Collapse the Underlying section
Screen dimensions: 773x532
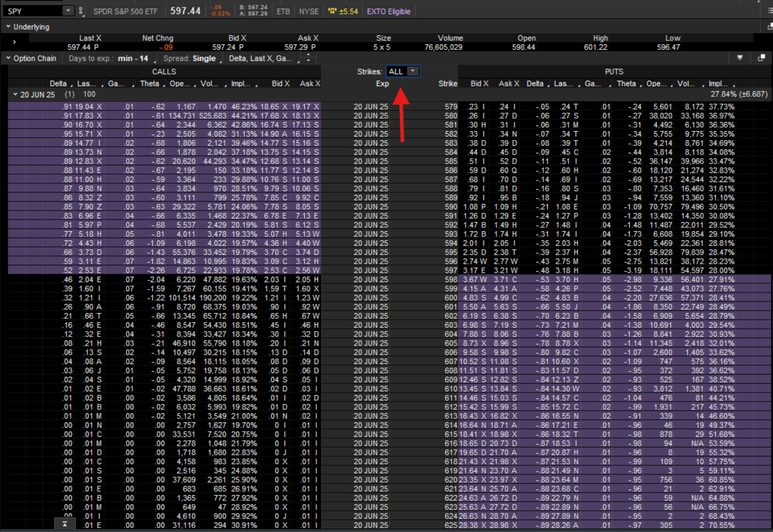click(8, 26)
